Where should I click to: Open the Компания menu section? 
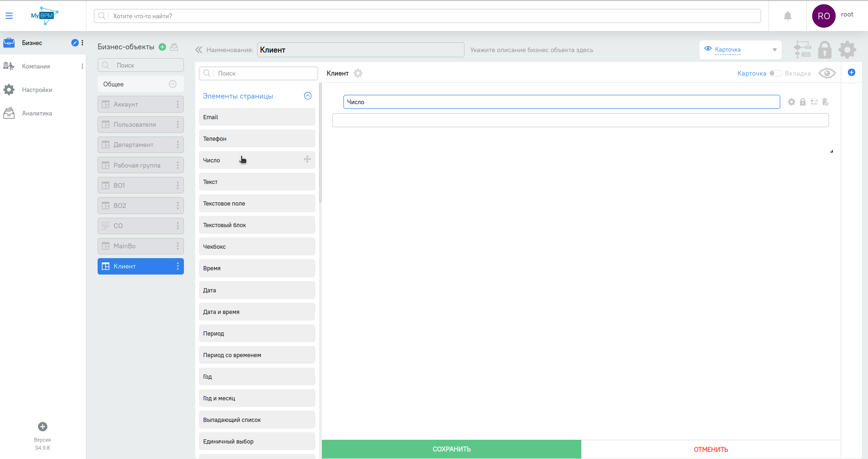tap(36, 66)
